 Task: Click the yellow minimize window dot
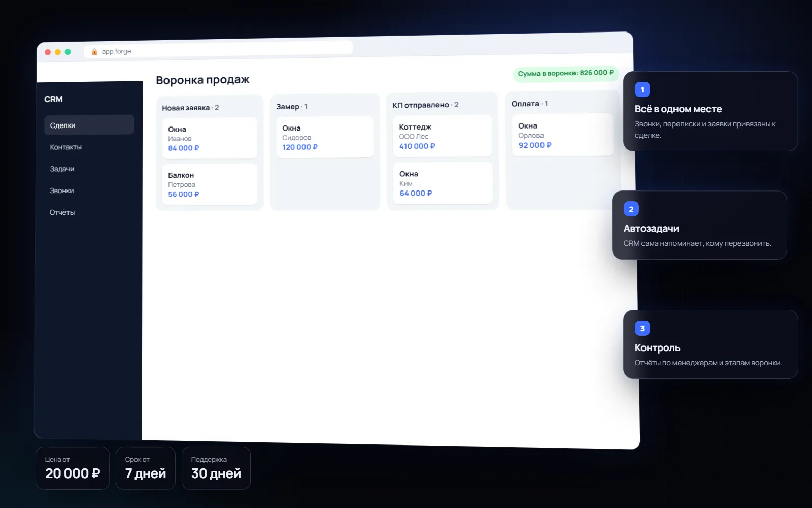point(58,52)
